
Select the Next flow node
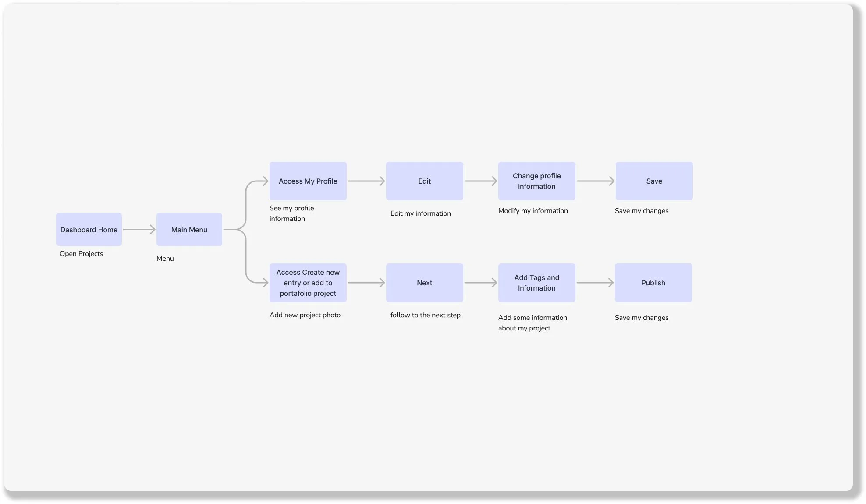(424, 283)
